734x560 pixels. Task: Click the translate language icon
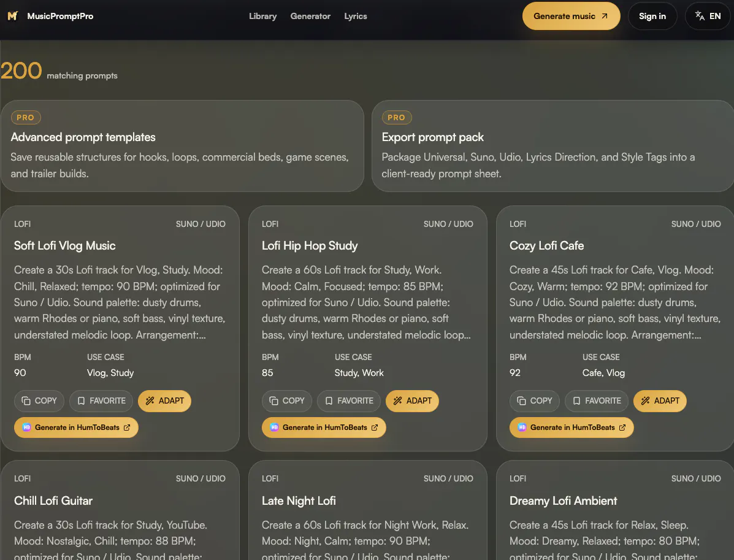point(700,16)
